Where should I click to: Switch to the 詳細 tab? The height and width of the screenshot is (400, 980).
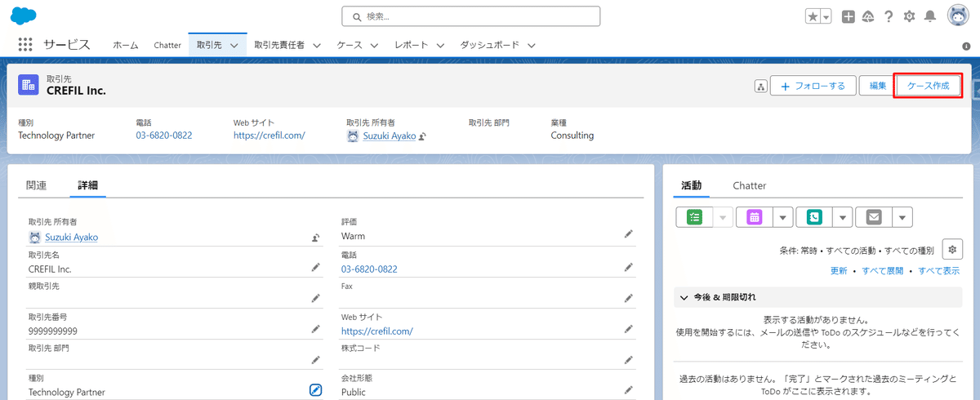click(x=87, y=185)
